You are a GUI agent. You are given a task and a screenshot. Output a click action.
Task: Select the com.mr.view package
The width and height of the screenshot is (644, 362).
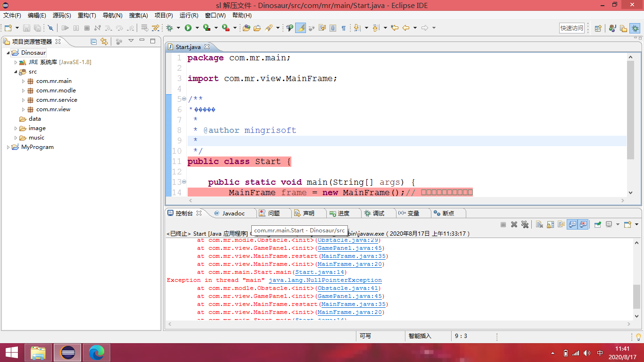tap(53, 109)
